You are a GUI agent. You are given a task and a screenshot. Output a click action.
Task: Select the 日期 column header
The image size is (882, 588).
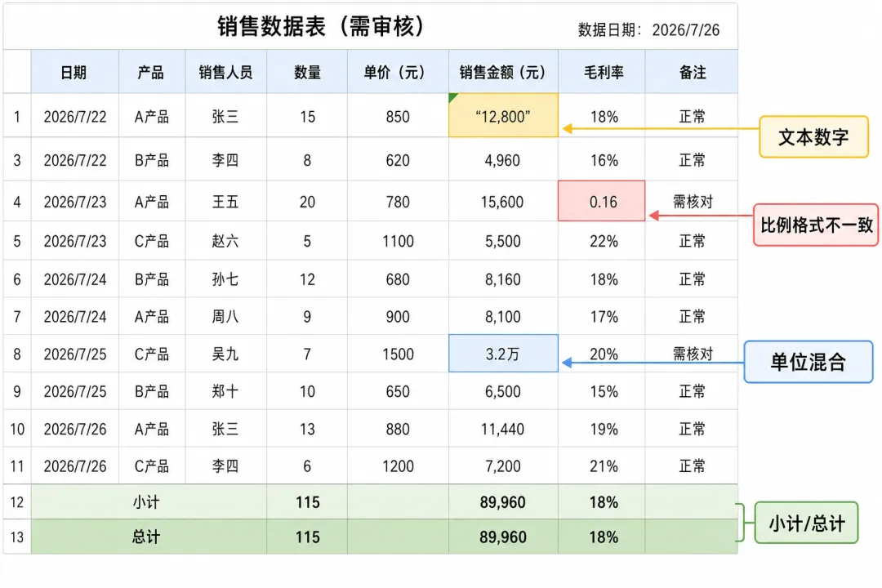pos(75,72)
